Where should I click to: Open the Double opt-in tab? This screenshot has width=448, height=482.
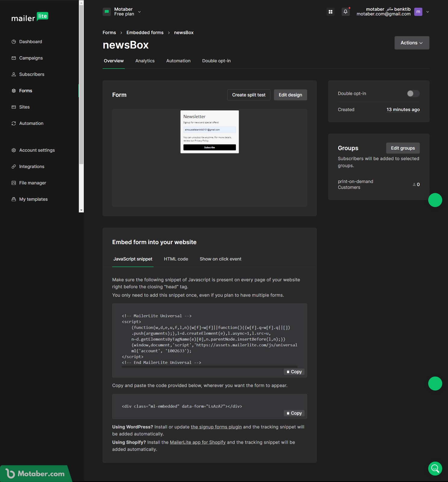click(x=216, y=61)
